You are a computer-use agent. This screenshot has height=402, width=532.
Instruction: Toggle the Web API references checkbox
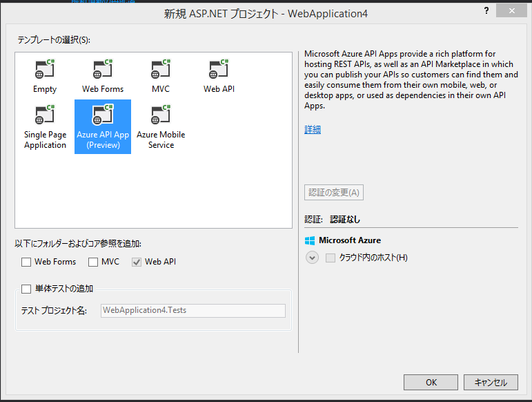[137, 262]
